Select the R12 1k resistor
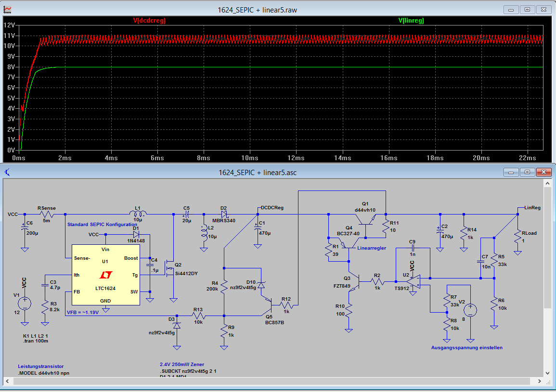The width and height of the screenshot is (556, 392). point(286,305)
